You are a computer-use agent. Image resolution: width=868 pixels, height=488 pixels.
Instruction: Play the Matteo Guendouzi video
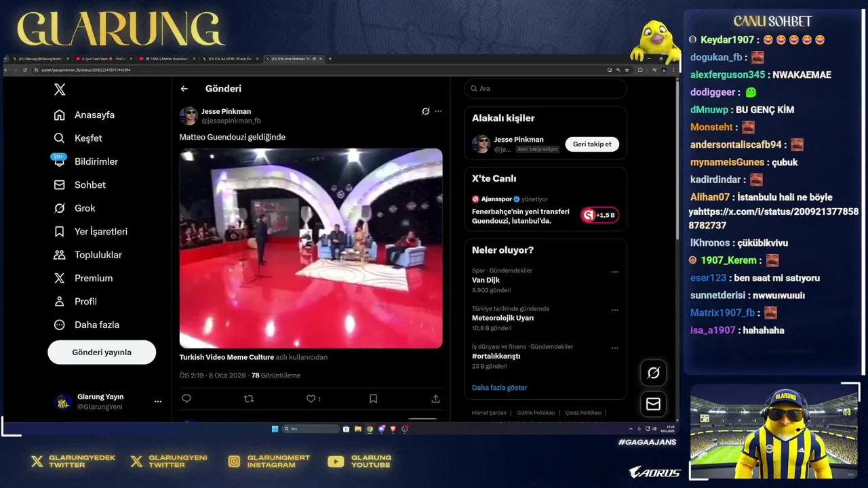tap(311, 248)
